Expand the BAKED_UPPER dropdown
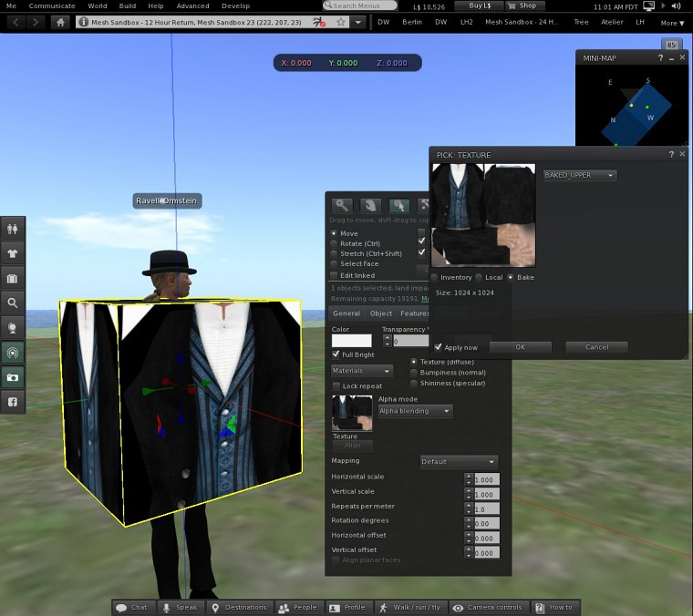This screenshot has width=693, height=616. point(580,175)
